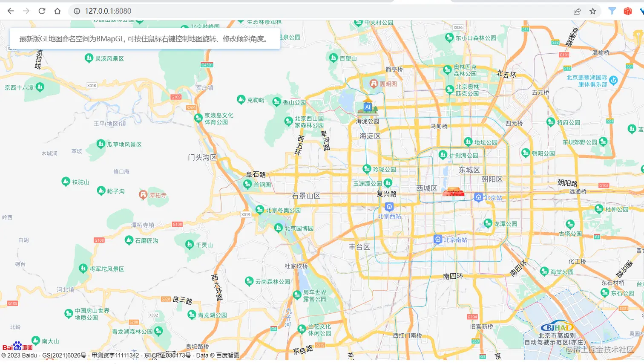This screenshot has height=364, width=644.
Task: Open the blue funnel extension icon
Action: click(612, 11)
